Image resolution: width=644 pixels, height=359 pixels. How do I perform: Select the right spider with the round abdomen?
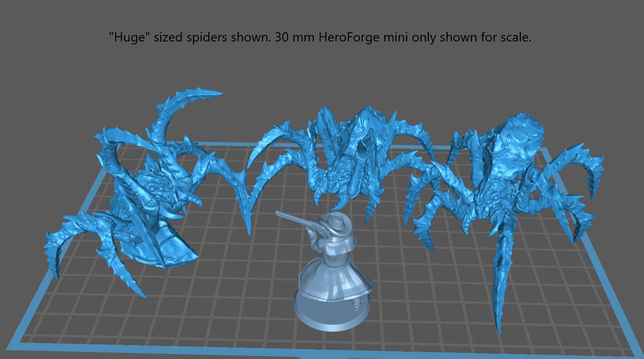(501, 179)
